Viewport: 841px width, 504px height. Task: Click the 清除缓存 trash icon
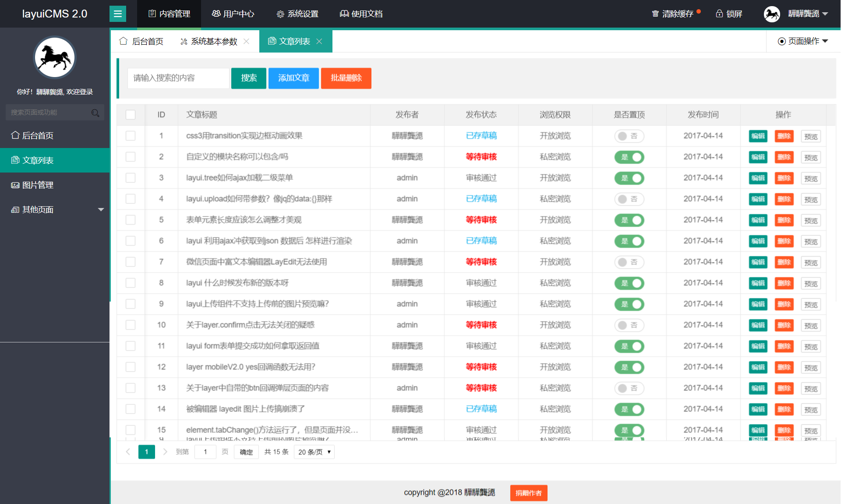(x=654, y=14)
